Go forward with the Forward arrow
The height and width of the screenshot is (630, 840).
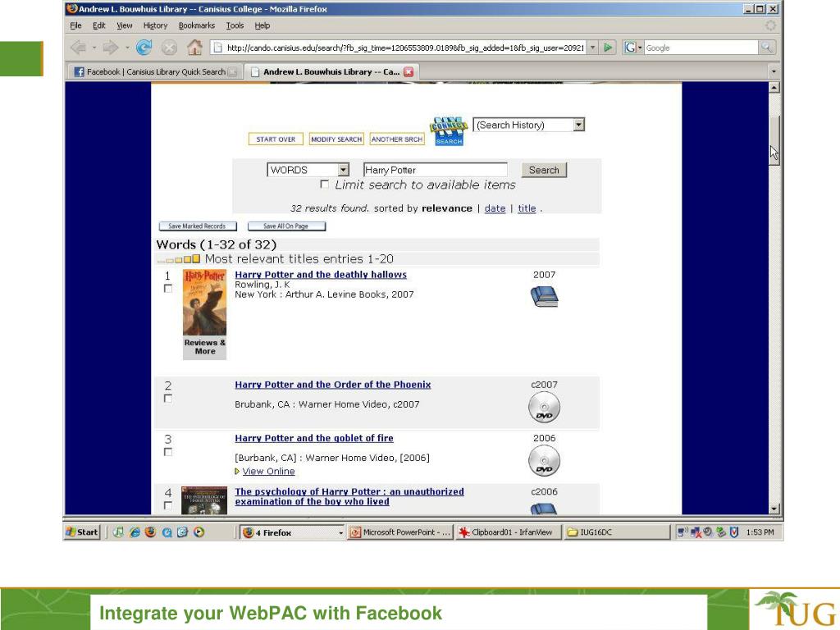tap(111, 48)
